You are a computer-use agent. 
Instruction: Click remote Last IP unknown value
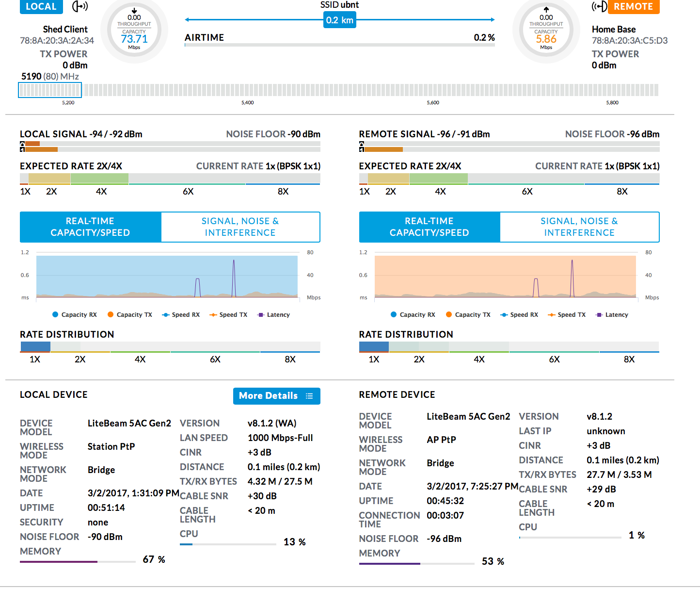pyautogui.click(x=606, y=431)
